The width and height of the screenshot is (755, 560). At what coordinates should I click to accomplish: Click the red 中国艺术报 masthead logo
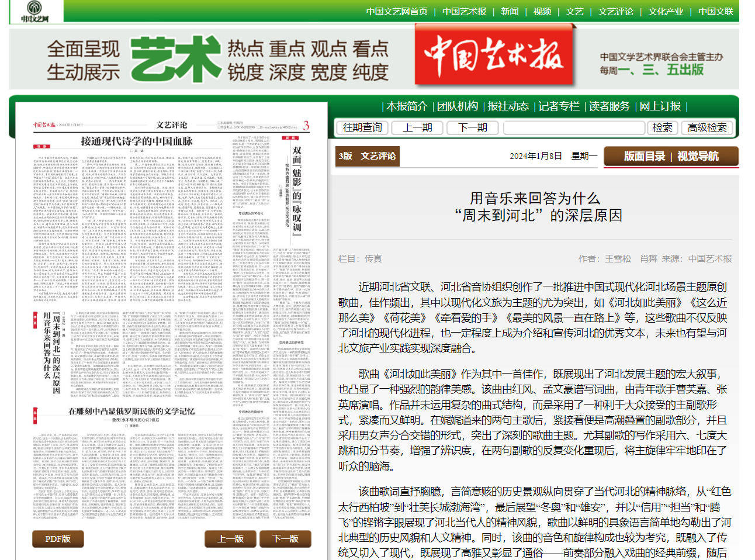pos(494,55)
